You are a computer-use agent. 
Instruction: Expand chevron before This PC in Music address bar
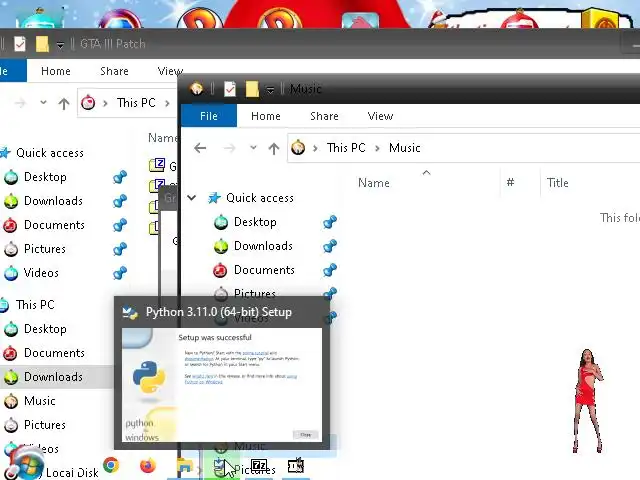[316, 148]
